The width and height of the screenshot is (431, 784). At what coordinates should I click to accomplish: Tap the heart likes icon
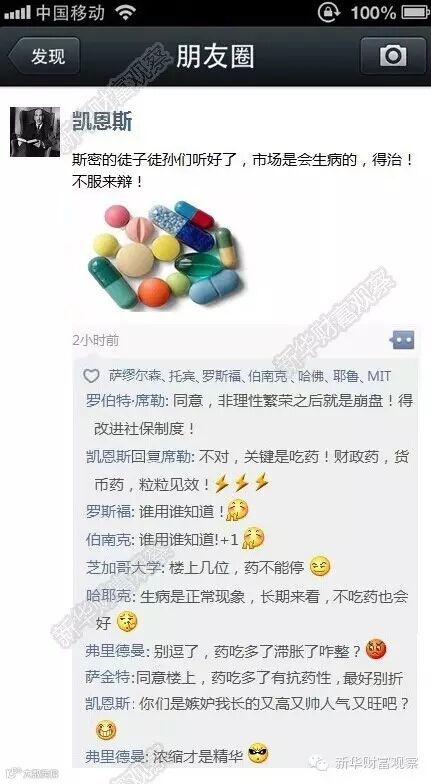91,376
